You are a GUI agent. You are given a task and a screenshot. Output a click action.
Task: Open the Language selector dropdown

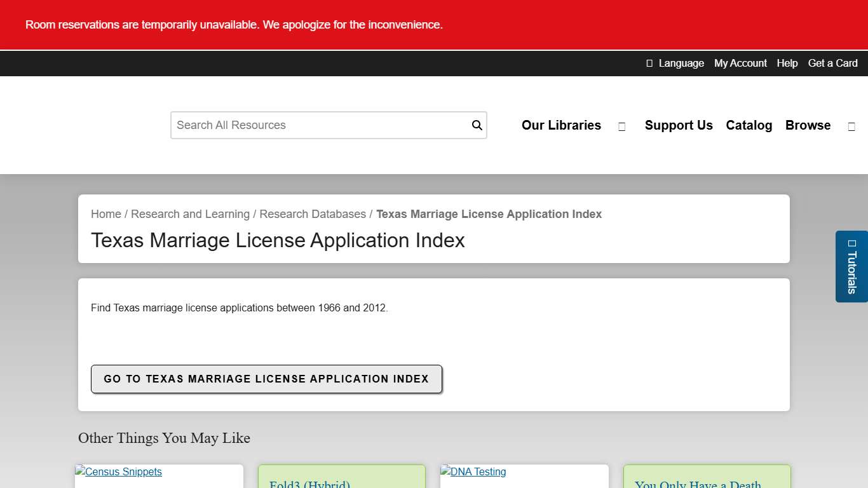(x=675, y=63)
